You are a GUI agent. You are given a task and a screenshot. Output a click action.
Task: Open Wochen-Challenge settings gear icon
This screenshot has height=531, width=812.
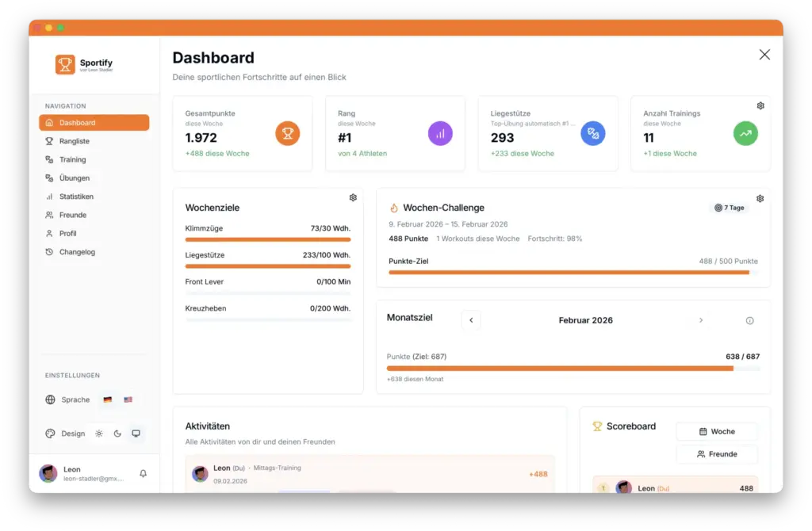(760, 198)
